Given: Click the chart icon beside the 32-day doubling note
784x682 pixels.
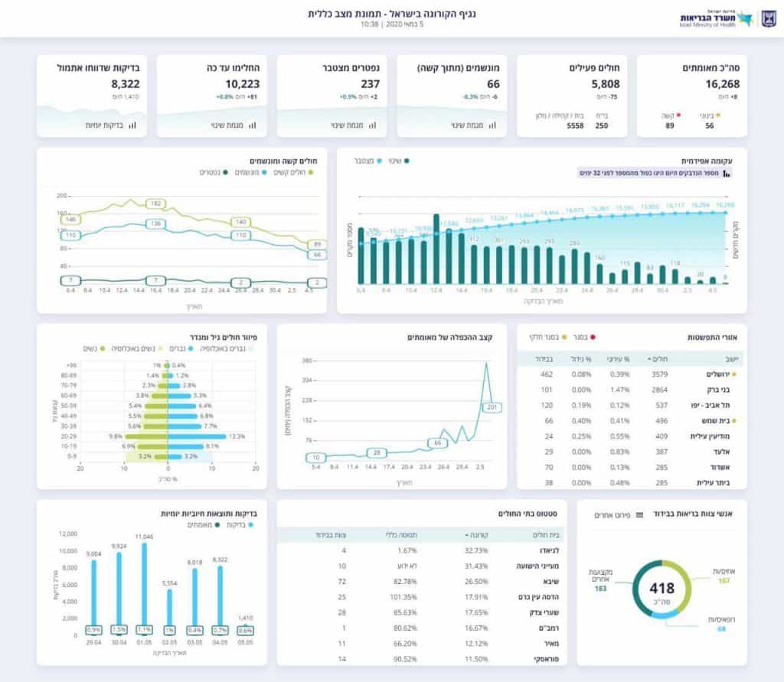Looking at the screenshot, I should [x=726, y=174].
